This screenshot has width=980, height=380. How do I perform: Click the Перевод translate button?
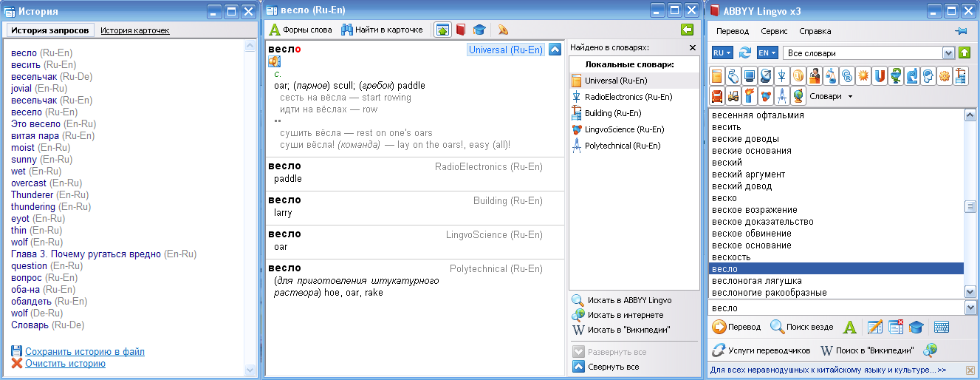tap(736, 327)
